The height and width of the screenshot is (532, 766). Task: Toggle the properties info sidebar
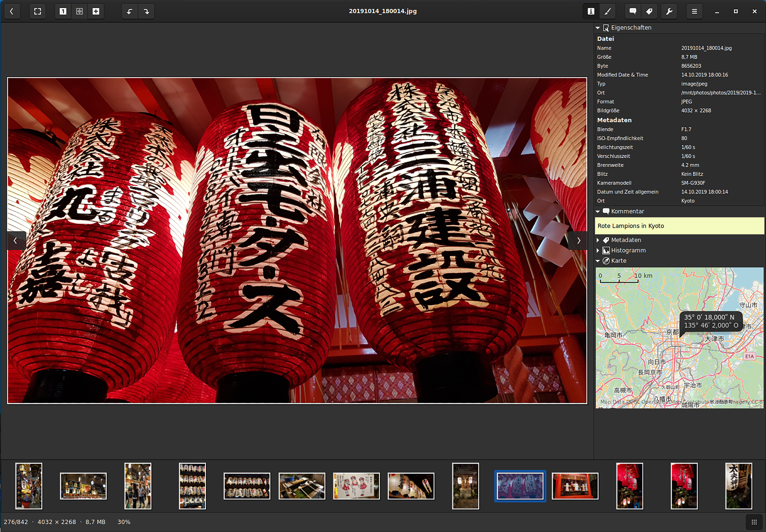(x=591, y=11)
